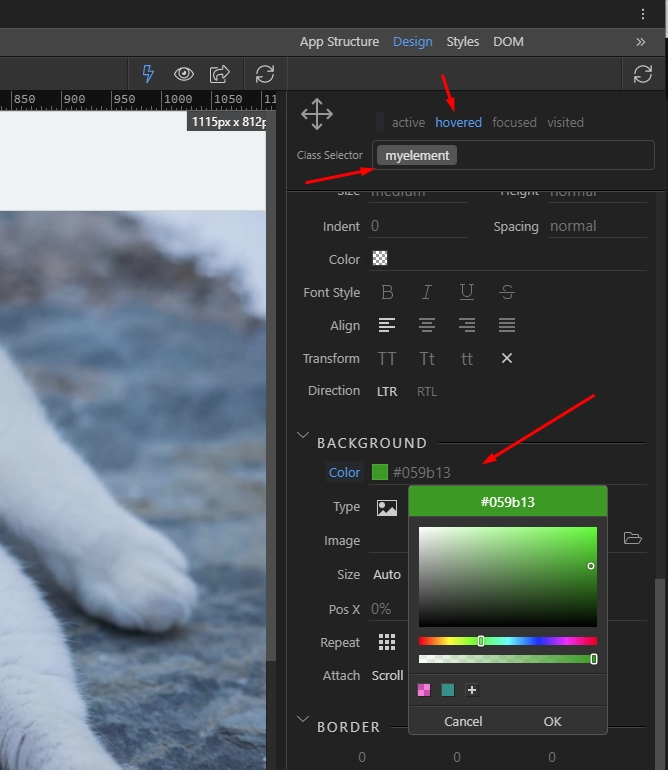Screen dimensions: 668x770
Task: Click the background Color label
Action: click(x=344, y=472)
